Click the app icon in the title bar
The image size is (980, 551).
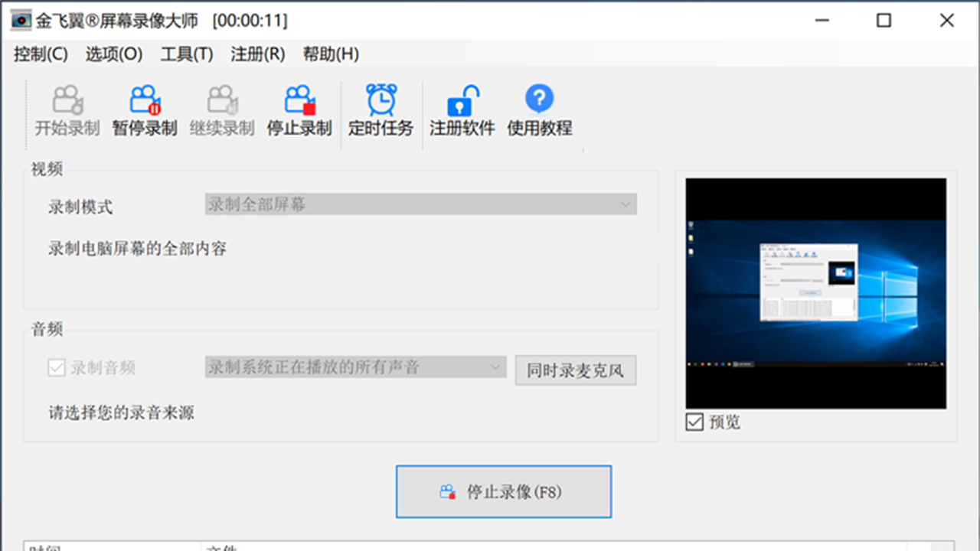coord(21,21)
